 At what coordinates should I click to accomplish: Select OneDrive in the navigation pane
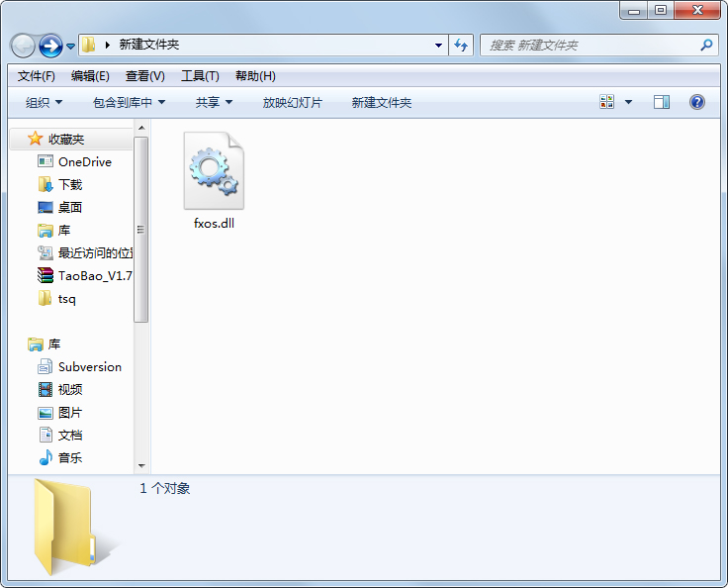[x=84, y=161]
